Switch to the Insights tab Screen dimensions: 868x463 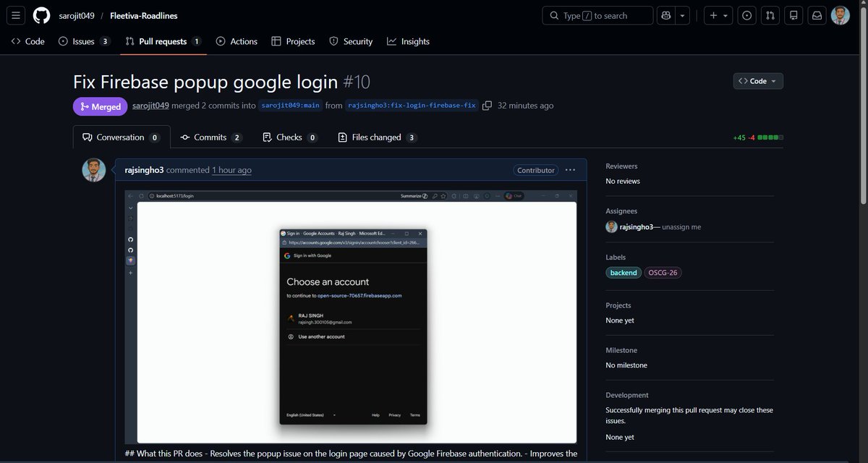pyautogui.click(x=408, y=41)
